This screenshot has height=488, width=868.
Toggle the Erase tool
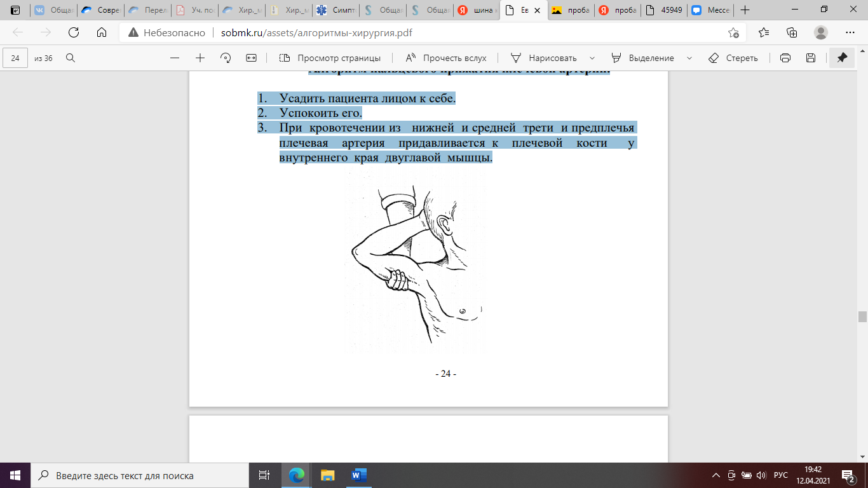click(733, 58)
